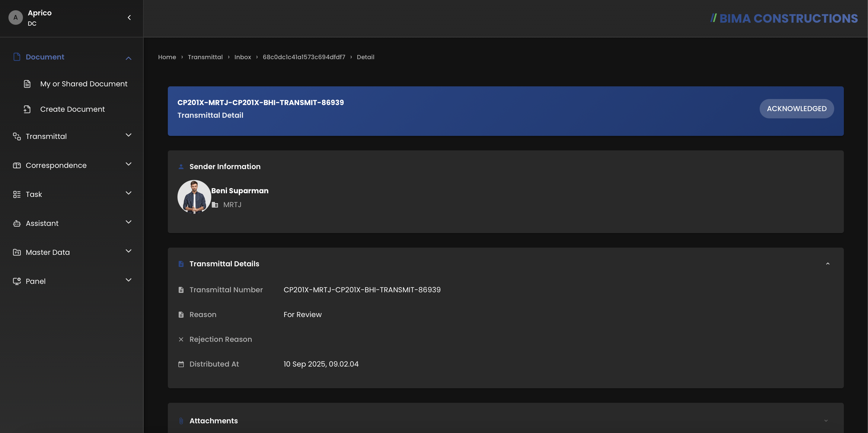This screenshot has width=868, height=433.
Task: Expand the Correspondence menu chevron
Action: [x=128, y=164]
